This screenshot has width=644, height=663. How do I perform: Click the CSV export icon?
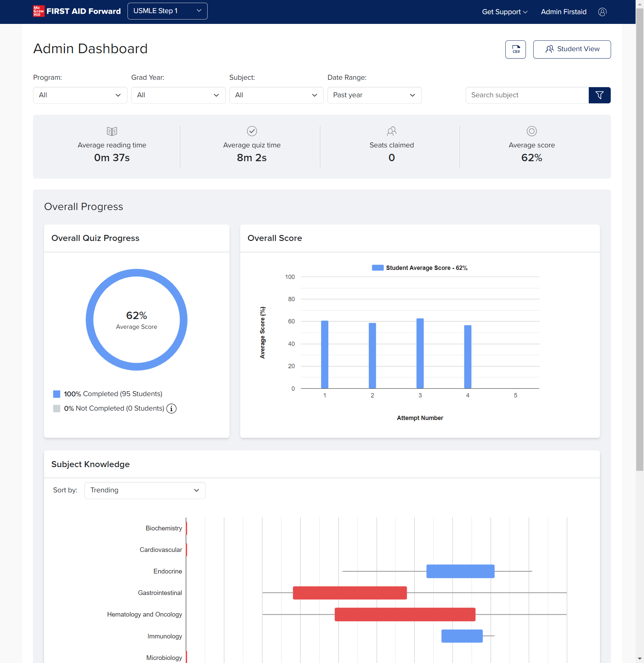tap(515, 49)
